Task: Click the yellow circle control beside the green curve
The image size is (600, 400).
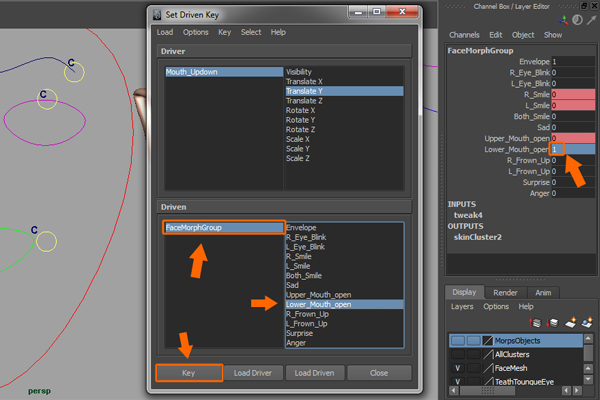Action: coord(46,242)
